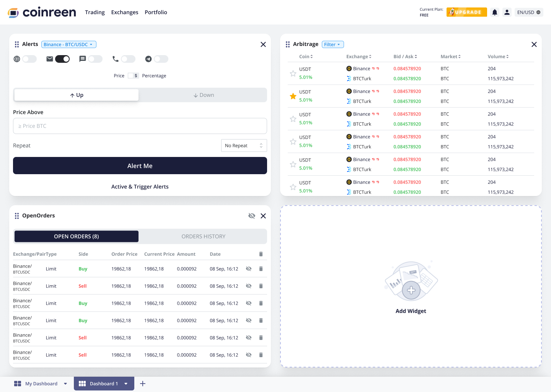Click the Alerts widget drag handle
The height and width of the screenshot is (392, 551).
(x=17, y=44)
